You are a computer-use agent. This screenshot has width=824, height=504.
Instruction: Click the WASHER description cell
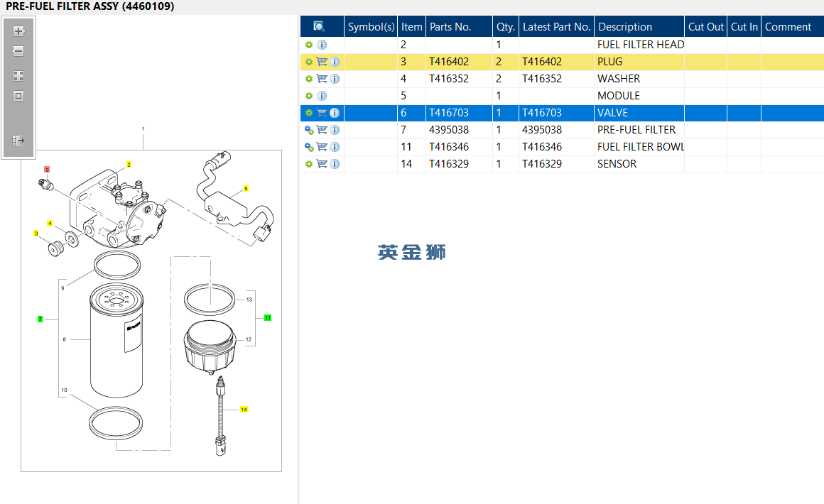[x=639, y=79]
